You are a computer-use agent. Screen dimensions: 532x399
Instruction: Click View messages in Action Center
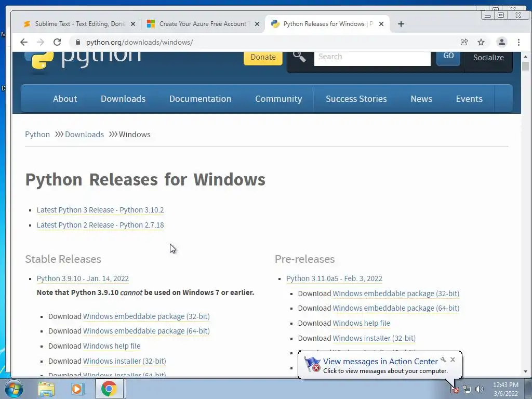380,362
